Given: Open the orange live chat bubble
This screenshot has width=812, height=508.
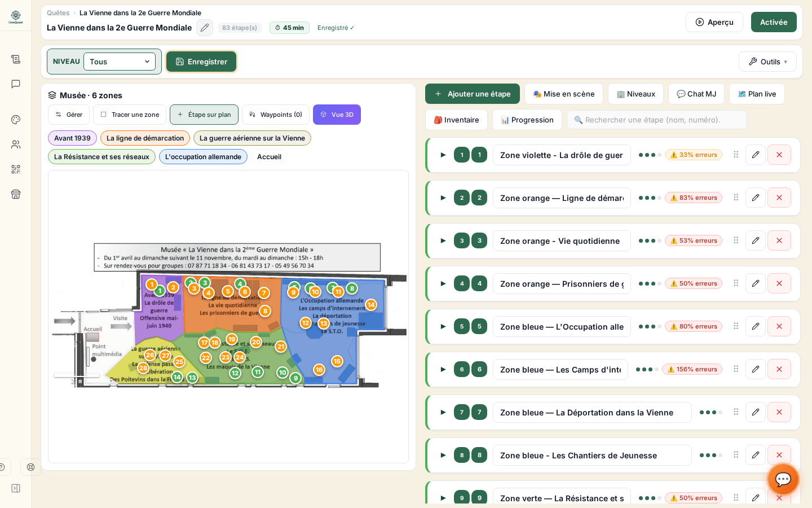Looking at the screenshot, I should 783,479.
